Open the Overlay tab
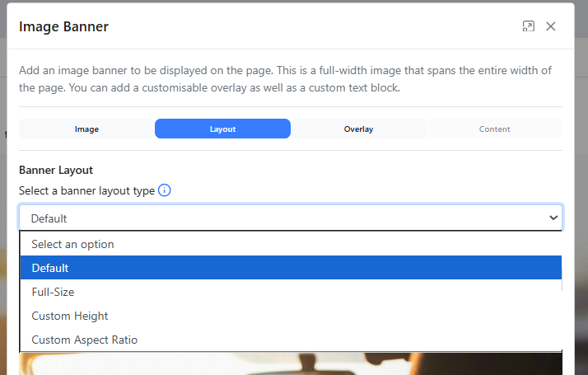Image resolution: width=588 pixels, height=375 pixels. pyautogui.click(x=358, y=129)
